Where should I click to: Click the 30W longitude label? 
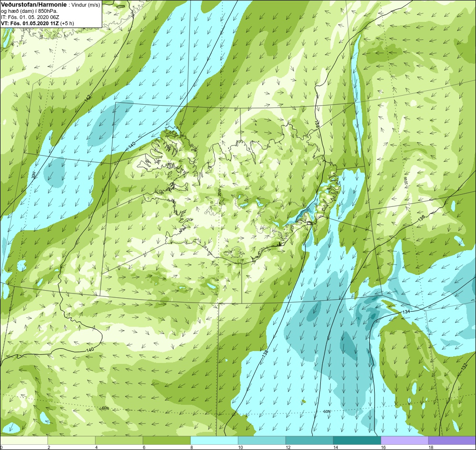pyautogui.click(x=33, y=175)
